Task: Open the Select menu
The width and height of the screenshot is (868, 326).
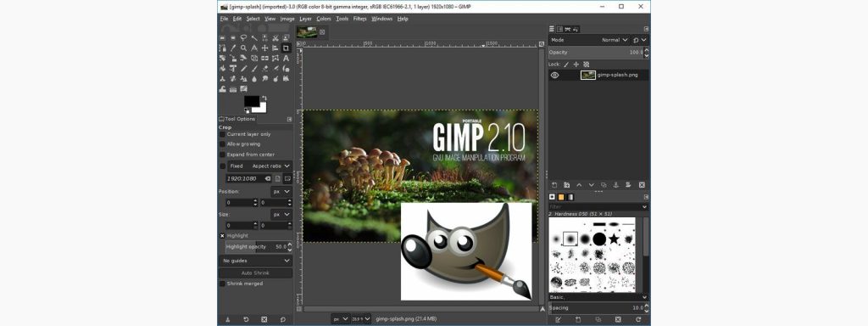Action: (253, 19)
